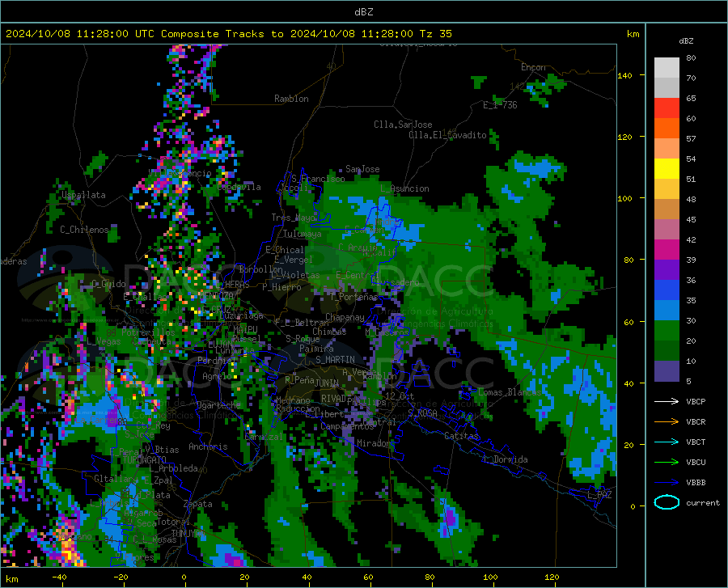Click the 'C_Chilenos' map label
Screen dimensions: 728x588
[x=84, y=230]
